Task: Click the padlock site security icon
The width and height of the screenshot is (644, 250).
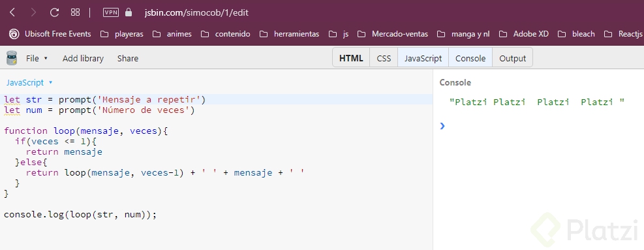Action: point(129,12)
